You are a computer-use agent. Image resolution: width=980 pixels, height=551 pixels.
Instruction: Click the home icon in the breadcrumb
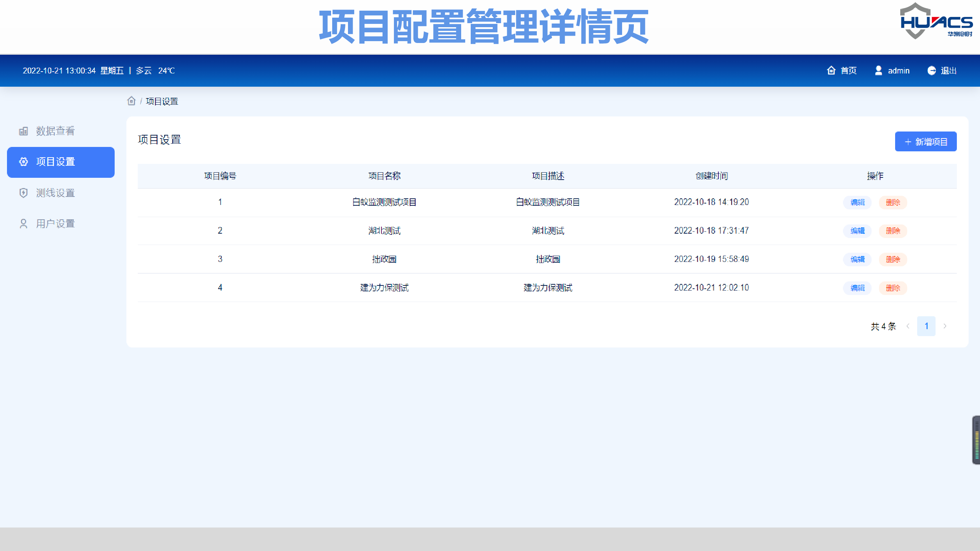pyautogui.click(x=131, y=101)
